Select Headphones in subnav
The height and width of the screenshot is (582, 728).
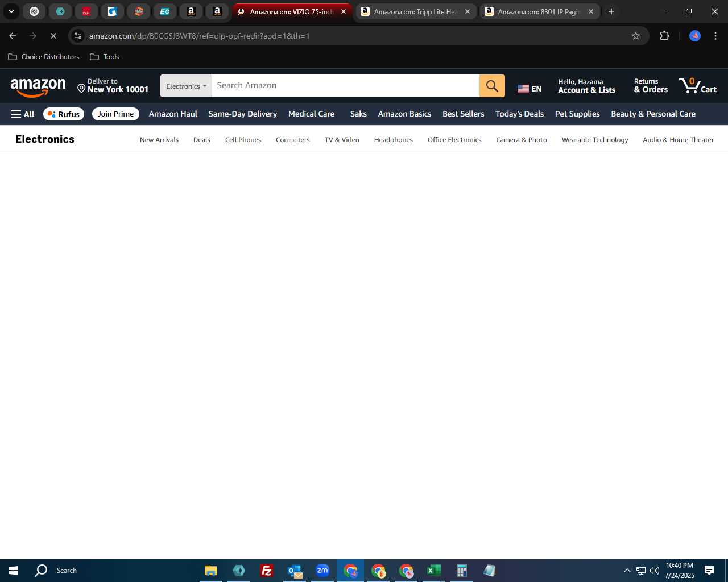pyautogui.click(x=394, y=140)
